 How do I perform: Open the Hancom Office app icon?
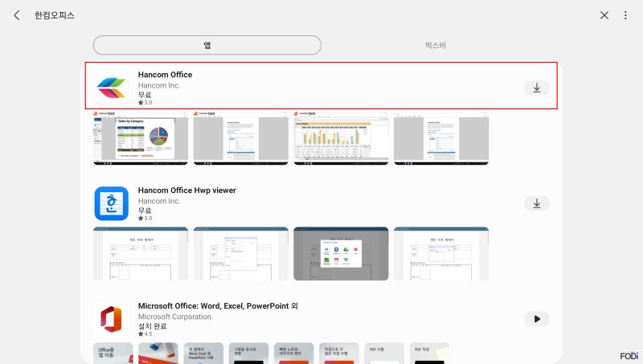[x=111, y=88]
